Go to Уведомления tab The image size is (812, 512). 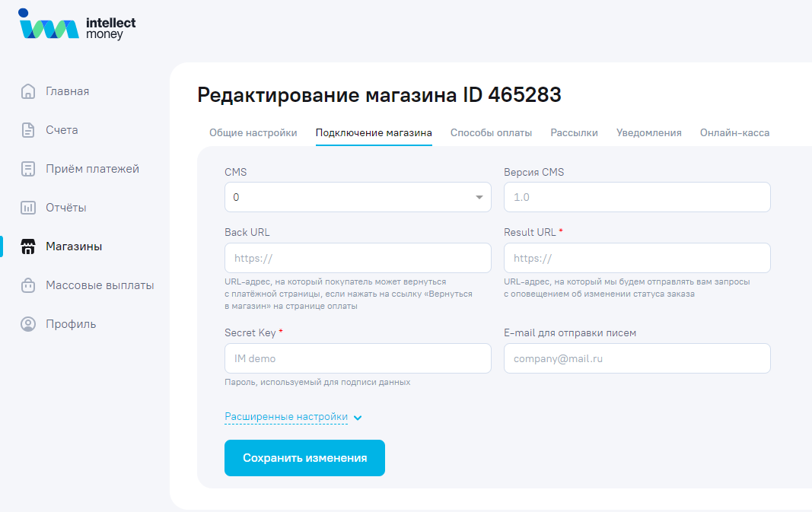tap(648, 132)
